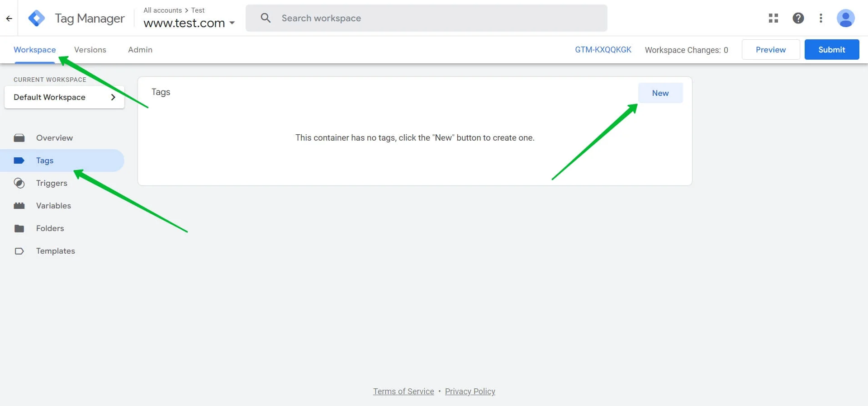
Task: Open the Terms of Service link
Action: click(403, 392)
